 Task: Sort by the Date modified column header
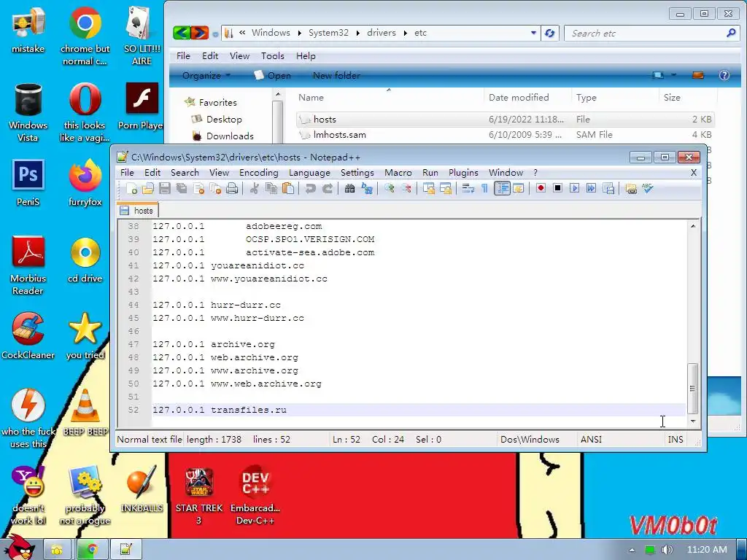519,98
